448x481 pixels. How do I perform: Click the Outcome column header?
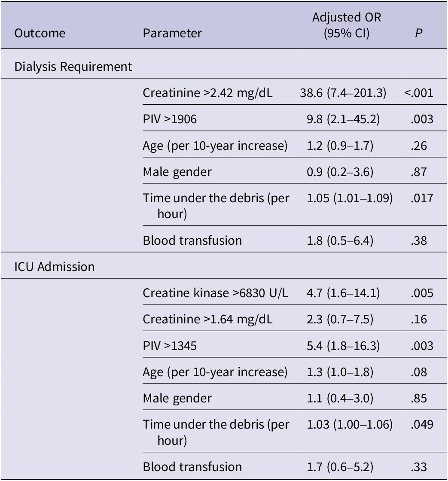(x=40, y=33)
